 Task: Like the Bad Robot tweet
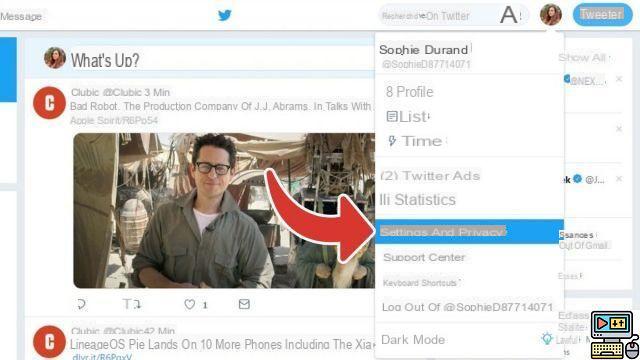(x=190, y=304)
